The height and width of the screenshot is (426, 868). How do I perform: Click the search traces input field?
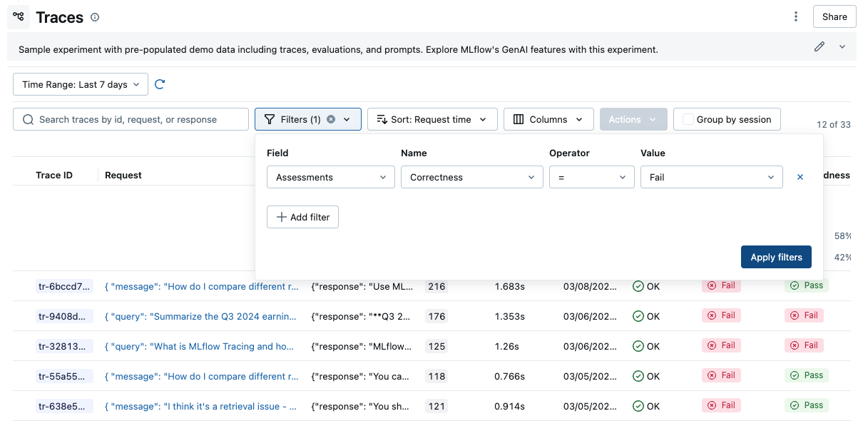click(x=131, y=119)
